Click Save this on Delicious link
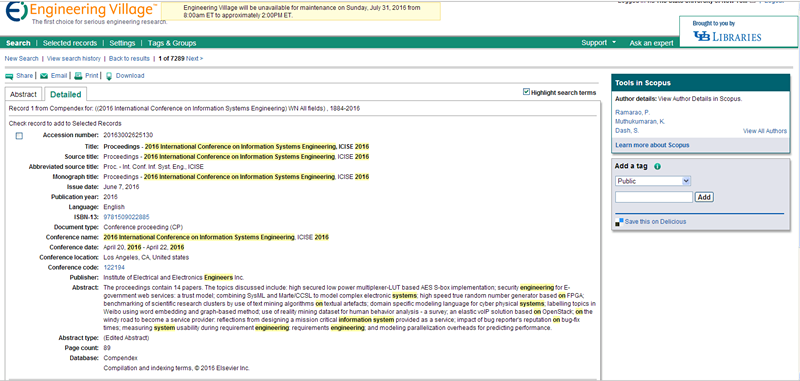800x381 pixels. (x=656, y=222)
